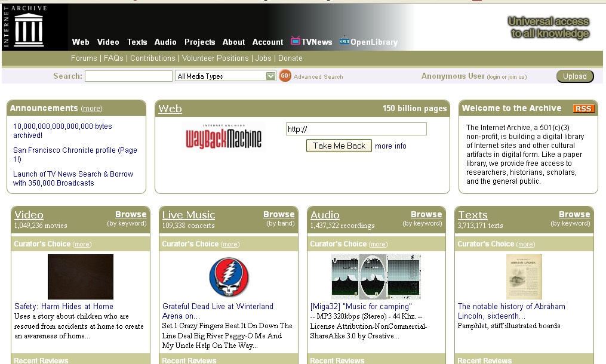Open Safety: Harm Hides at Home link
Viewport: 606px width, 364px height.
coord(64,307)
